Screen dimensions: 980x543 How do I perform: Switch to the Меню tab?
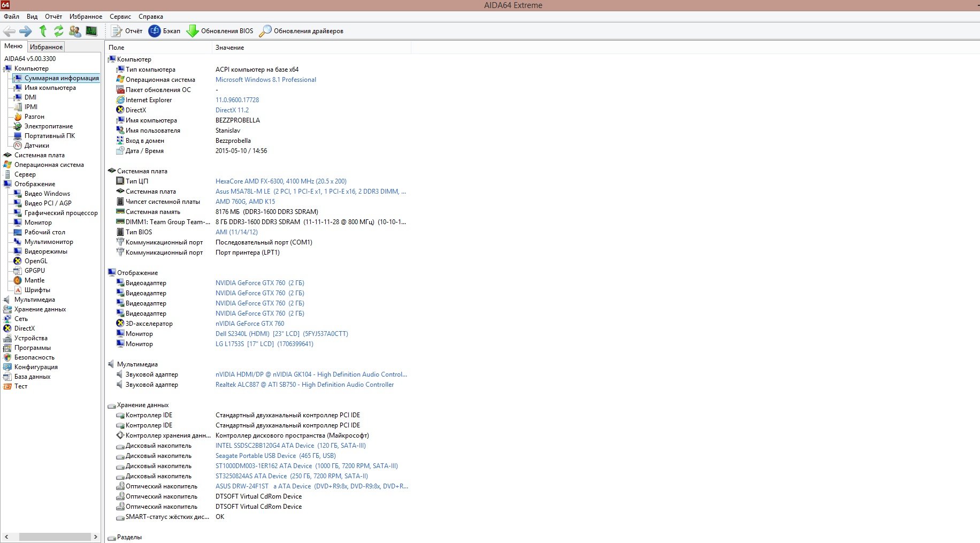(13, 46)
